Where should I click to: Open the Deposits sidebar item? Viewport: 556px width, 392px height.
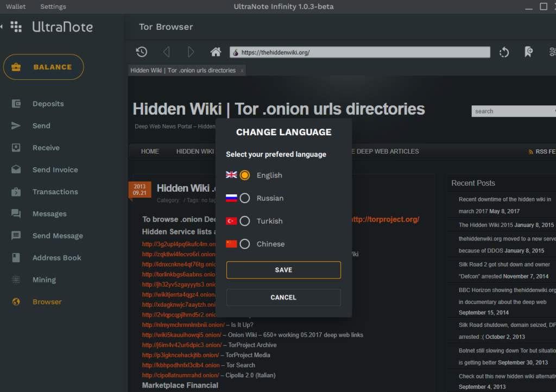tap(48, 104)
